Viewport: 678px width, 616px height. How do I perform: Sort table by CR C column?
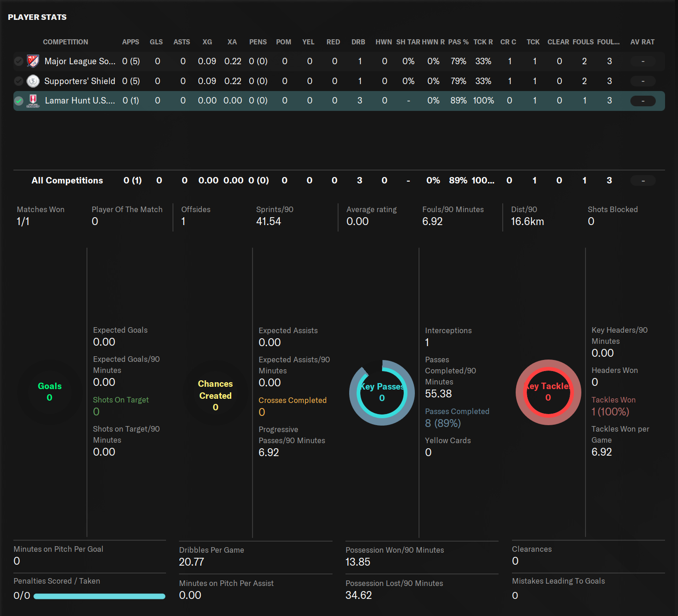[508, 42]
